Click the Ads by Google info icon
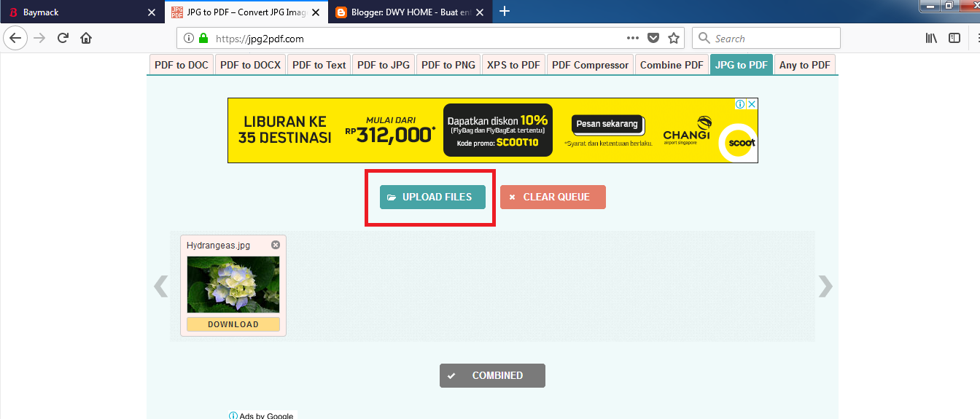Screen dimensions: 980x419 233,416
